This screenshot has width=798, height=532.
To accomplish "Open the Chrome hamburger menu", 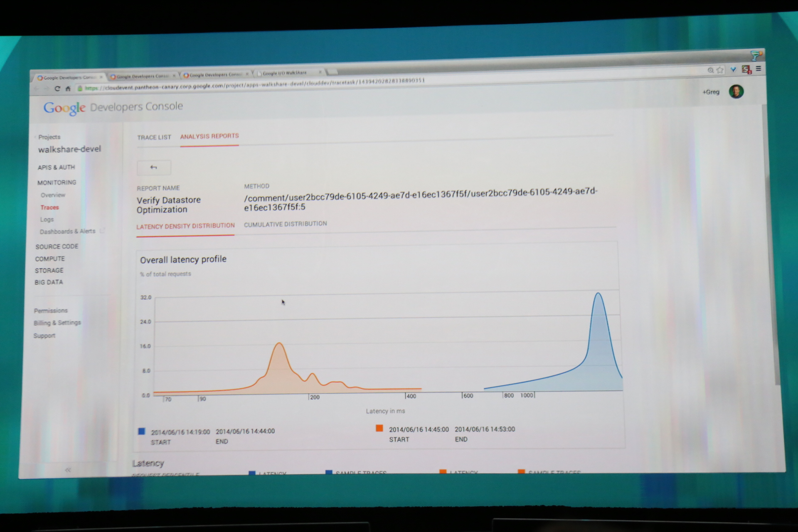I will (759, 69).
